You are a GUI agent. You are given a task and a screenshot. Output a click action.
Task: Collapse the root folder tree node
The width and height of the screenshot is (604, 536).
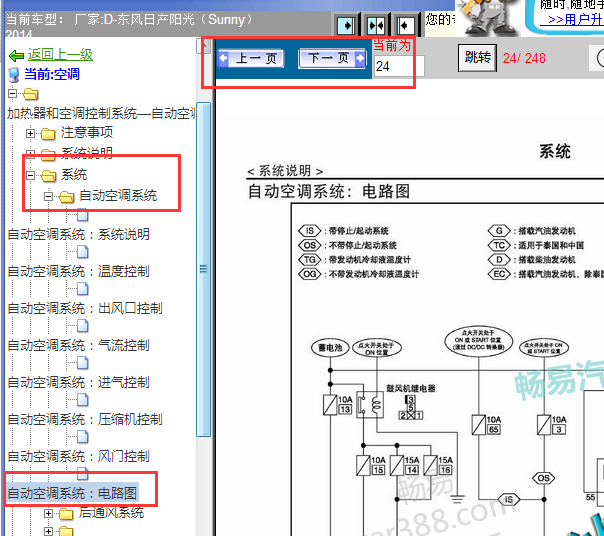pyautogui.click(x=12, y=93)
